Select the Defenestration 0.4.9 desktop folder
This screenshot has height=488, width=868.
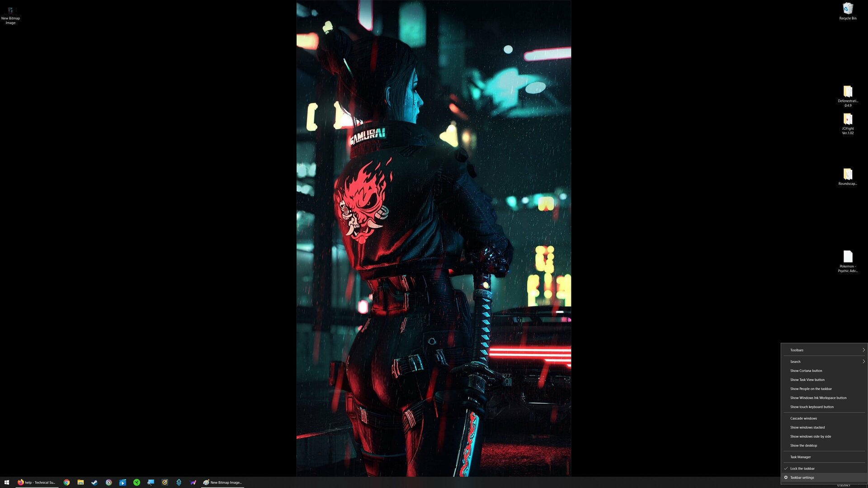coord(848,96)
